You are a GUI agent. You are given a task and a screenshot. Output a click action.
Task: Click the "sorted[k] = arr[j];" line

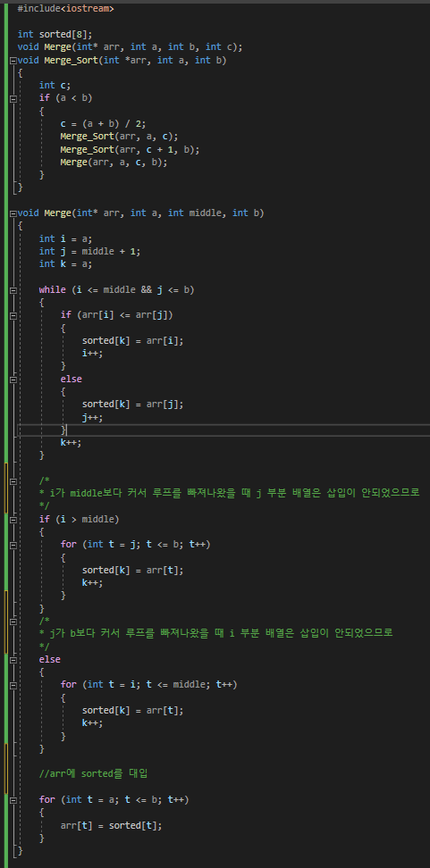(x=132, y=405)
